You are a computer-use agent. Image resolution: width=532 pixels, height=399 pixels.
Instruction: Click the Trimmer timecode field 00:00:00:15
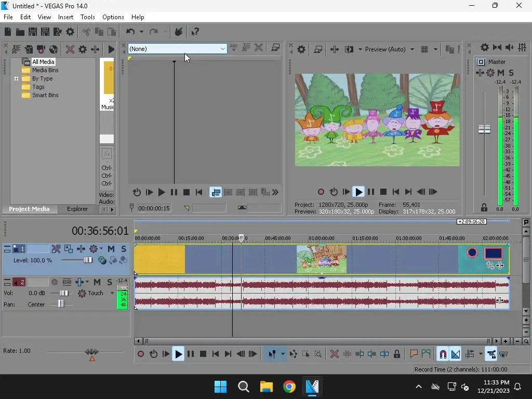pos(154,208)
